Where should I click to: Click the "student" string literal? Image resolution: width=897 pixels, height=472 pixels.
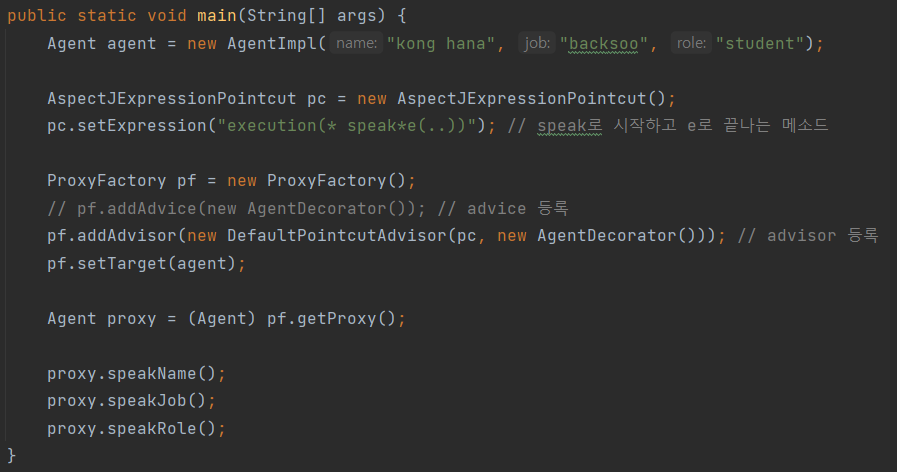pyautogui.click(x=760, y=43)
